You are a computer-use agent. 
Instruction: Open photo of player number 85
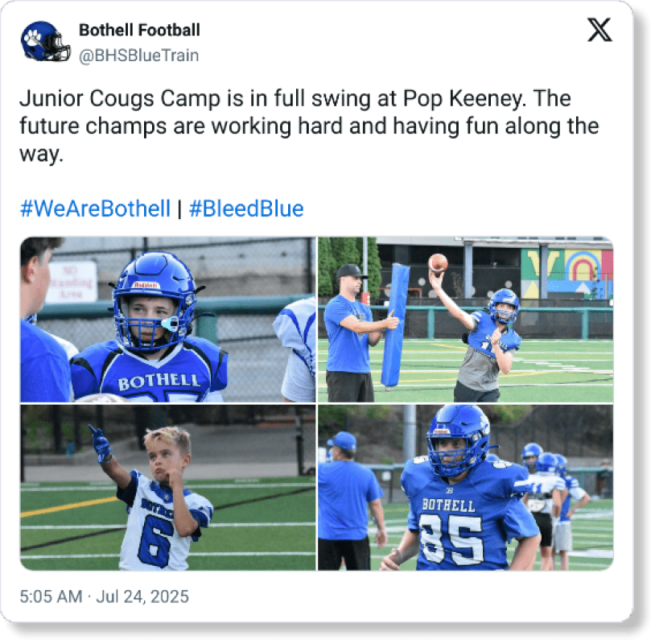point(465,487)
